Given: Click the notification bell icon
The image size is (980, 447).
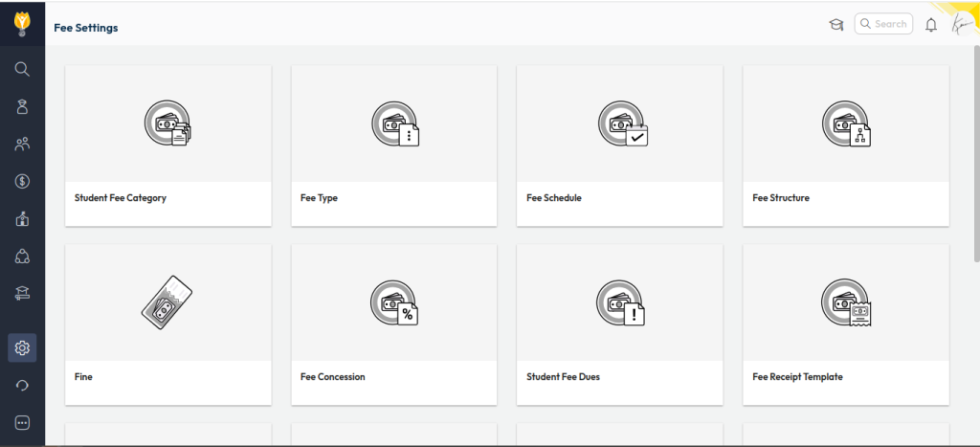Looking at the screenshot, I should [x=930, y=25].
